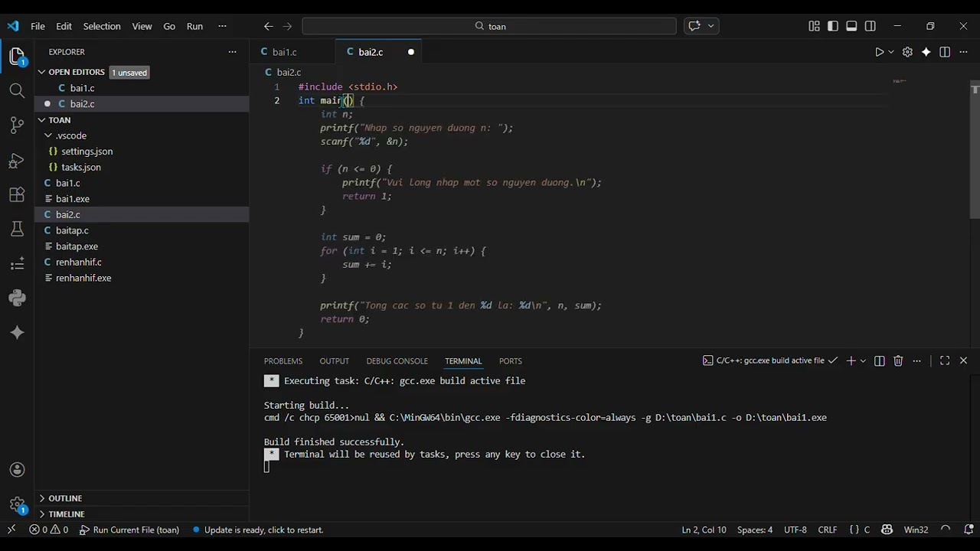The image size is (980, 551).
Task: Open editor More Actions menu
Action: pos(963,52)
